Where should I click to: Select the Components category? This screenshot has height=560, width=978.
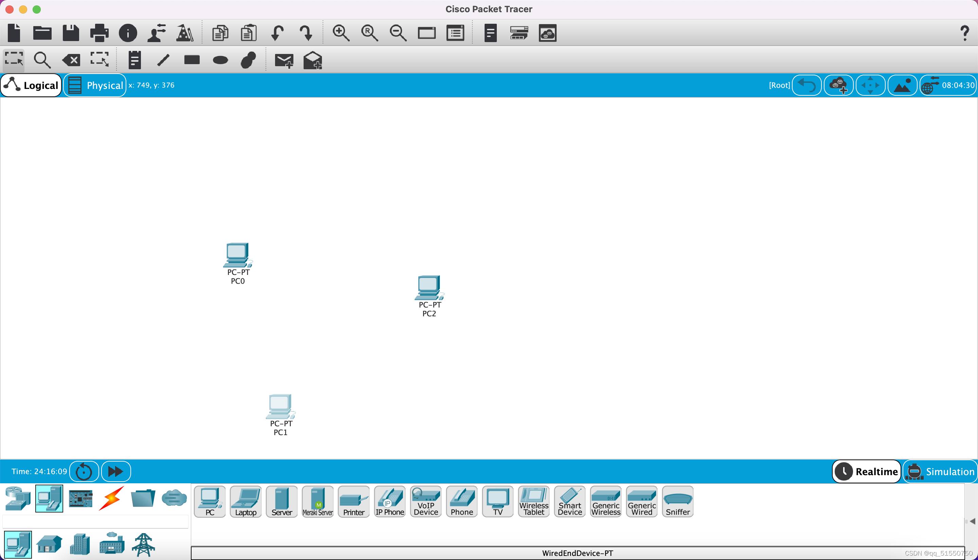pos(80,499)
